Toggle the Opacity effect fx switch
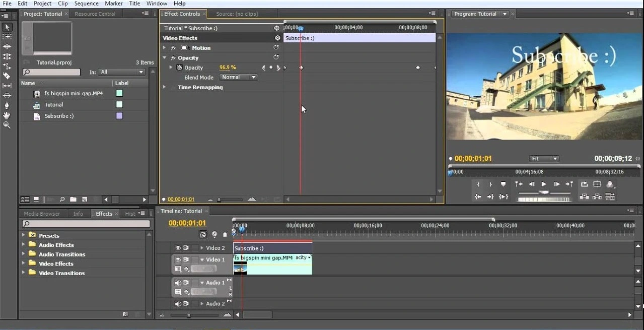The width and height of the screenshot is (644, 330). coord(173,58)
